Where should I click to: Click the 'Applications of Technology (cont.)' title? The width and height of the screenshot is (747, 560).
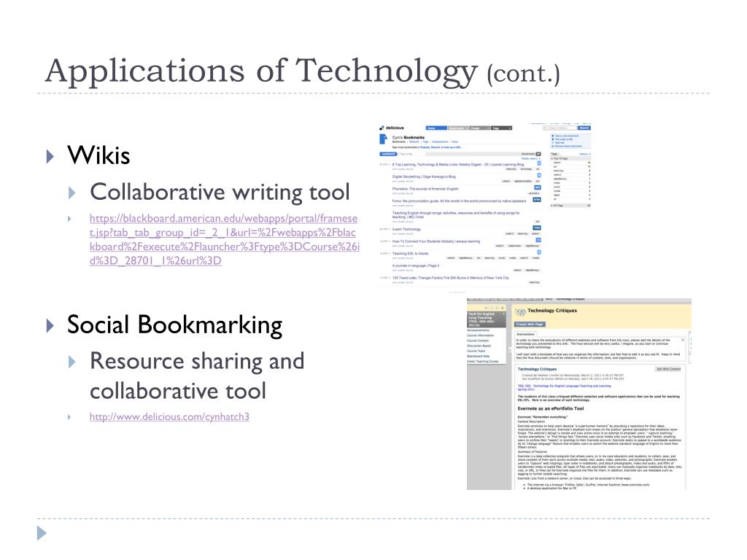coord(303,71)
